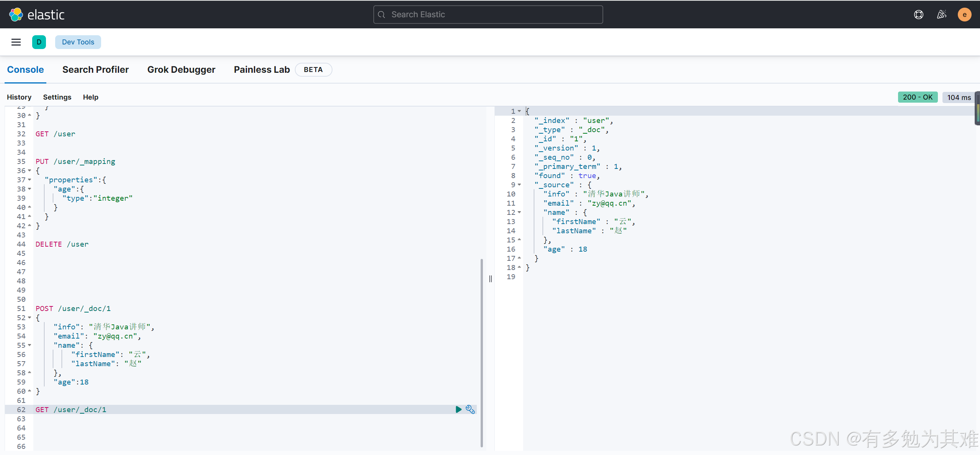Collapse fold arrow at editor line 52
This screenshot has width=980, height=455.
pyautogui.click(x=29, y=318)
